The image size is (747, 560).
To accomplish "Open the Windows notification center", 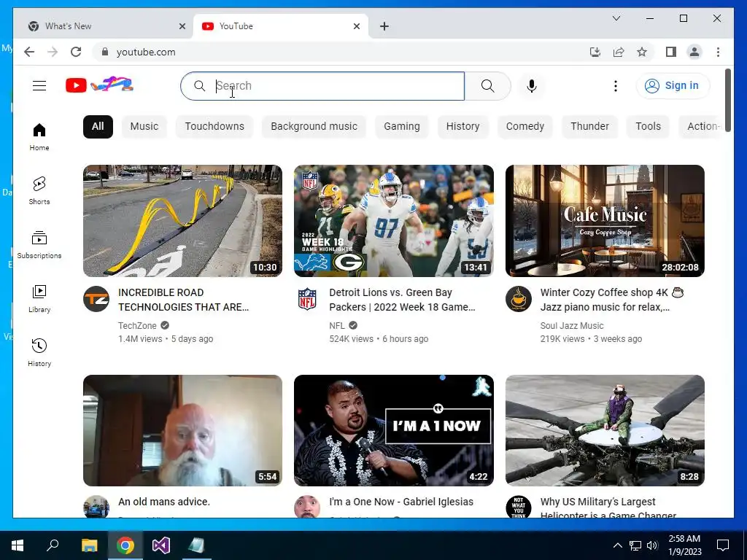I will pyautogui.click(x=723, y=545).
